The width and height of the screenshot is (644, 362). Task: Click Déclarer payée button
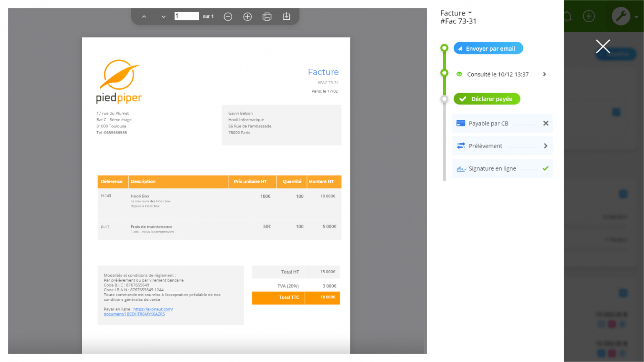487,99
